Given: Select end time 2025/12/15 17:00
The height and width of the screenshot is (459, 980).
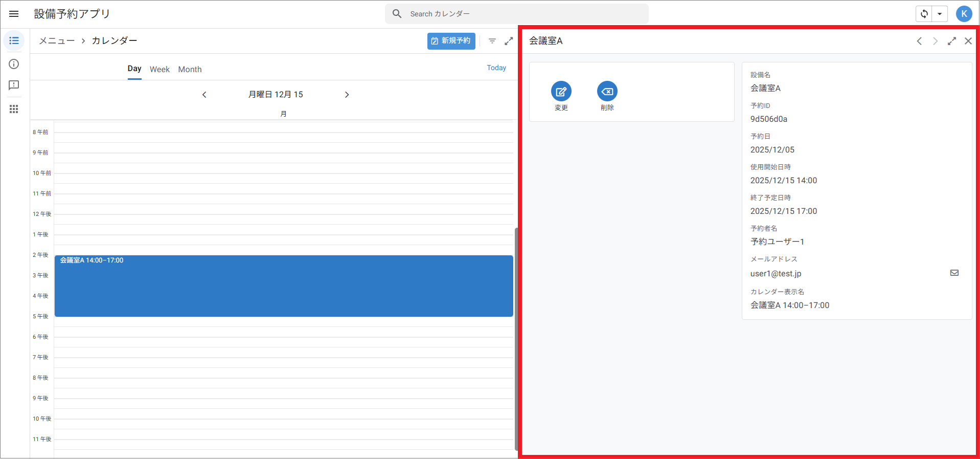Looking at the screenshot, I should pyautogui.click(x=784, y=211).
